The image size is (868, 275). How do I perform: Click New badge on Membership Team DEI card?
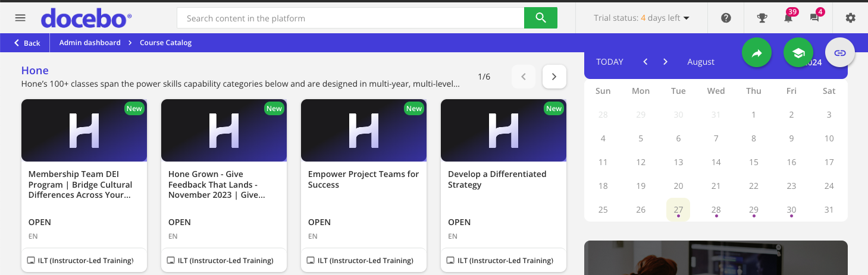coord(134,108)
